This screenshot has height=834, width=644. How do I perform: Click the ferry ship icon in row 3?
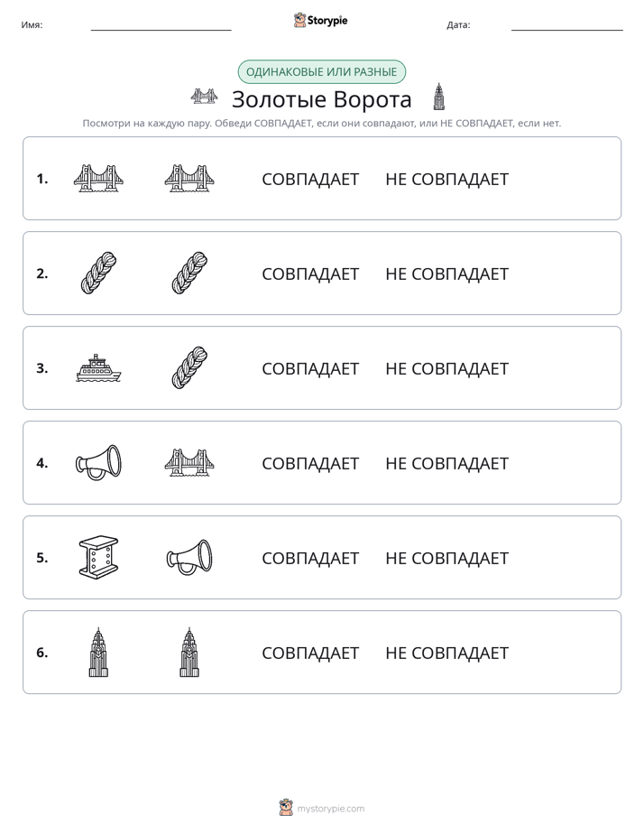98,368
